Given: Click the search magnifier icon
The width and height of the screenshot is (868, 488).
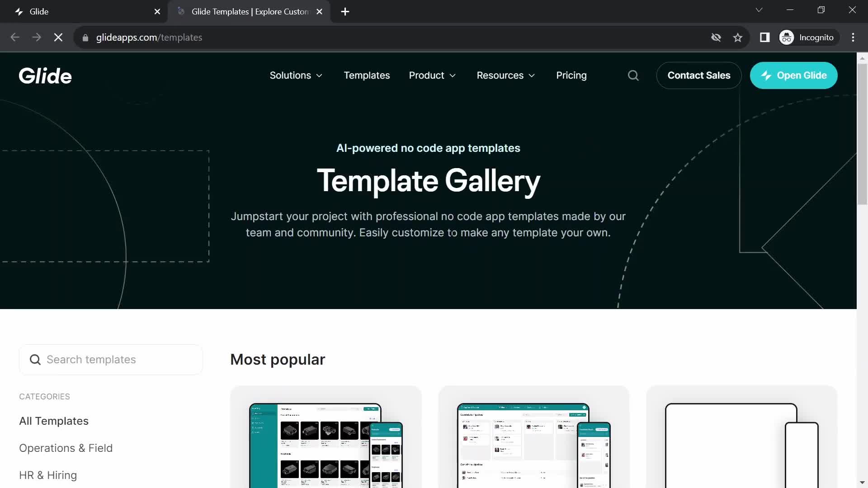Looking at the screenshot, I should coord(633,75).
